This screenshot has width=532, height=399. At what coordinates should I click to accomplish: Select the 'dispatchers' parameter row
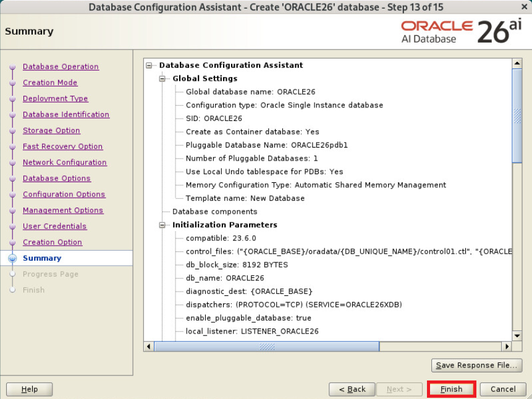click(294, 304)
